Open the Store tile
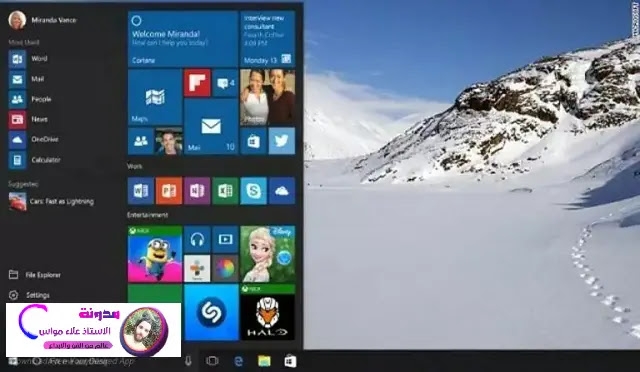Image resolution: width=640 pixels, height=372 pixels. (x=253, y=141)
